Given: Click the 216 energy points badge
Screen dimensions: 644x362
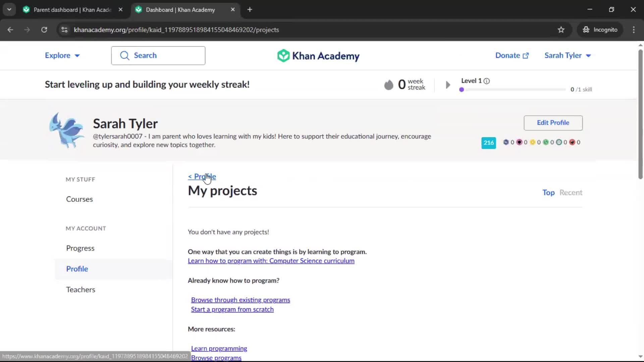Looking at the screenshot, I should 488,143.
